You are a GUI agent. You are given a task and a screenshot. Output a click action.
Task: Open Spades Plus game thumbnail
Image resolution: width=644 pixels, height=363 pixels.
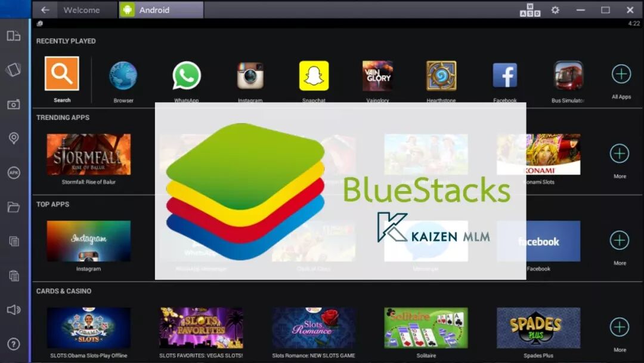click(538, 328)
